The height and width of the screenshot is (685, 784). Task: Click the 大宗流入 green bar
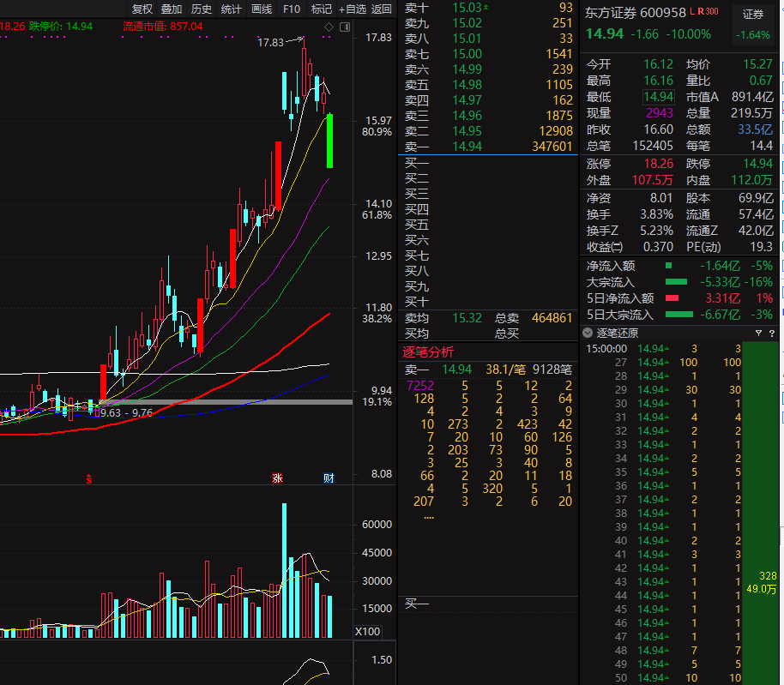(676, 282)
